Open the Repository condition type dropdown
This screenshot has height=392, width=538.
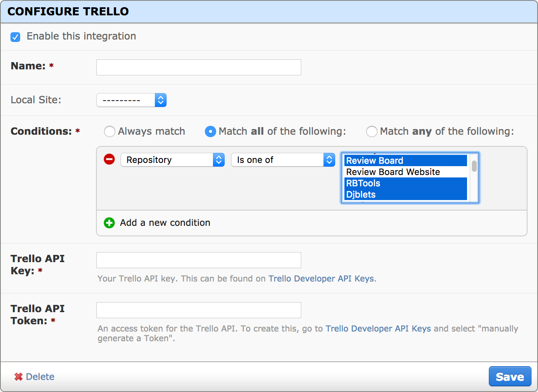pos(173,160)
